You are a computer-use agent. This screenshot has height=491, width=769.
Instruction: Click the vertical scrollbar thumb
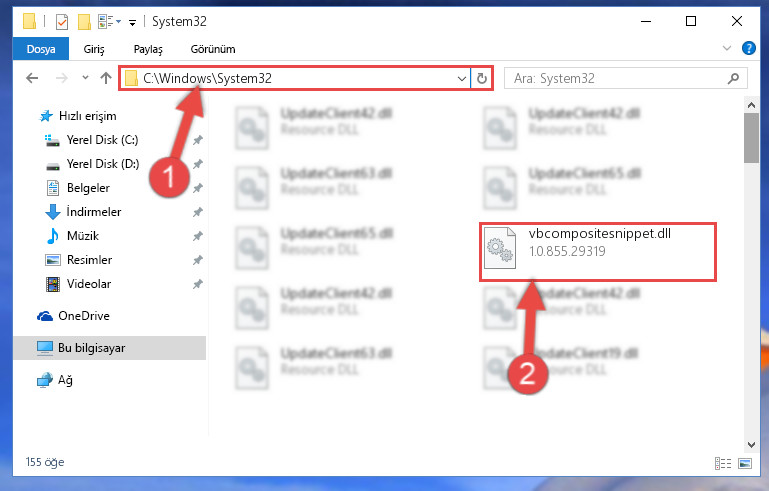coord(751,138)
